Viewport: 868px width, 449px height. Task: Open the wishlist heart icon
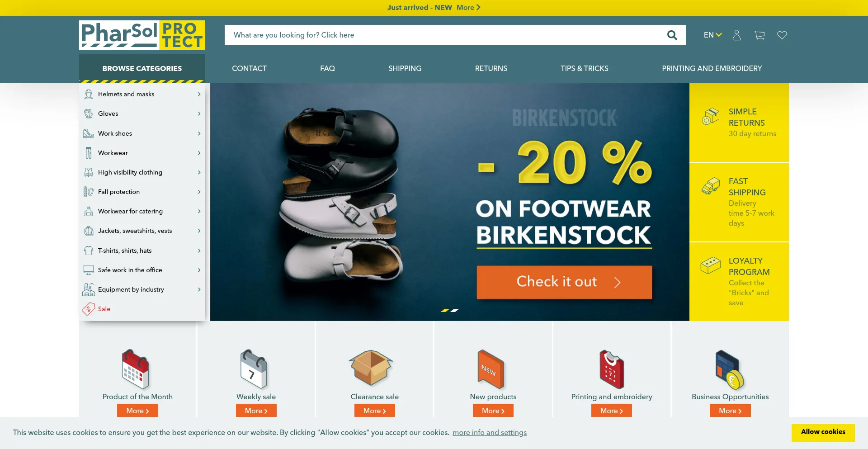782,35
